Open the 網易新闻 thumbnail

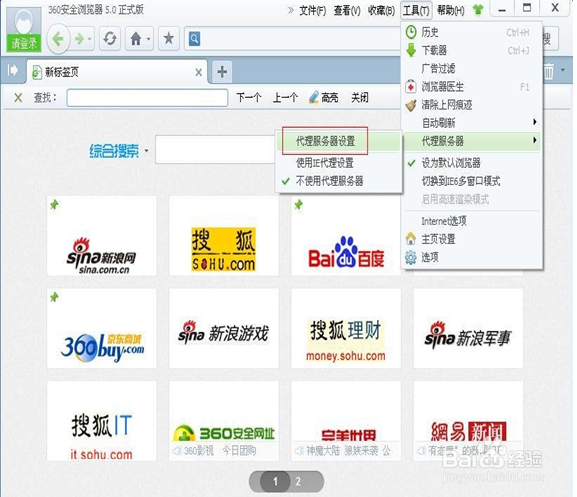click(468, 421)
